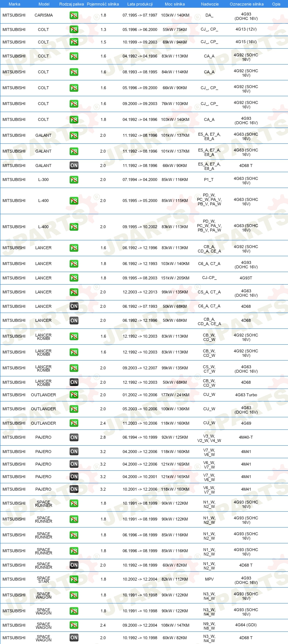Click the petrol icon for OUTLANDER 4G63 Turbo
The width and height of the screenshot is (288, 644).
click(74, 395)
